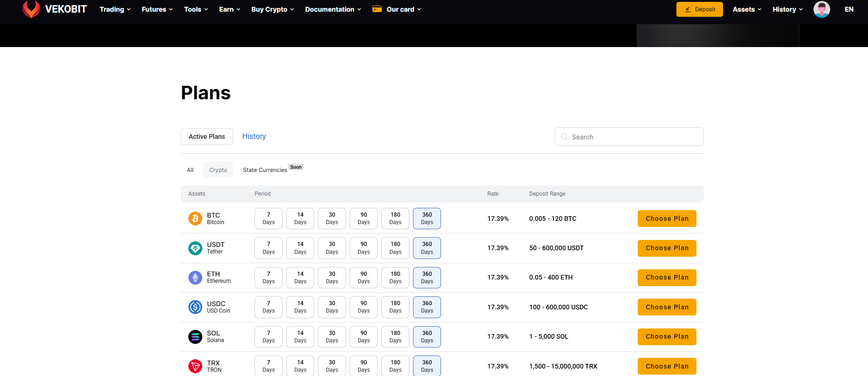Screen dimensions: 868x376
Task: Select 7 Days period for ETH
Action: (269, 278)
